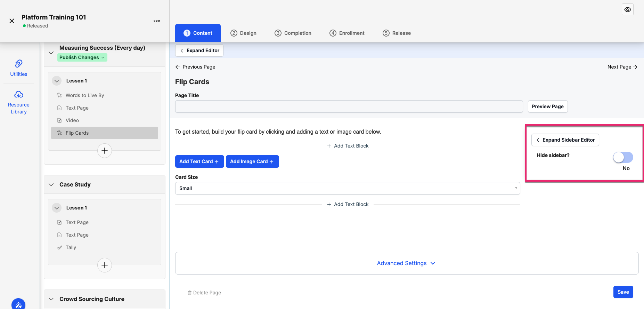The width and height of the screenshot is (644, 309).
Task: Open the Publish Changes dropdown
Action: pyautogui.click(x=82, y=57)
